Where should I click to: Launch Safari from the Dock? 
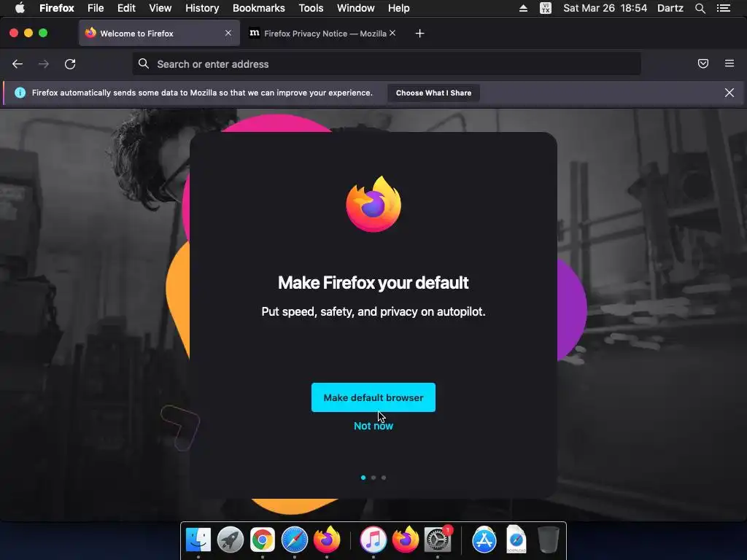point(295,540)
